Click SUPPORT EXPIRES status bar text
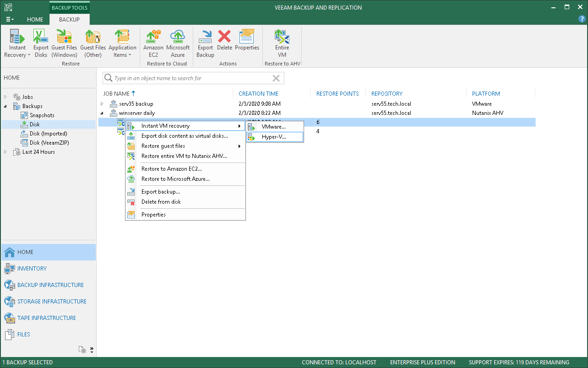The width and height of the screenshot is (588, 368). [x=519, y=363]
